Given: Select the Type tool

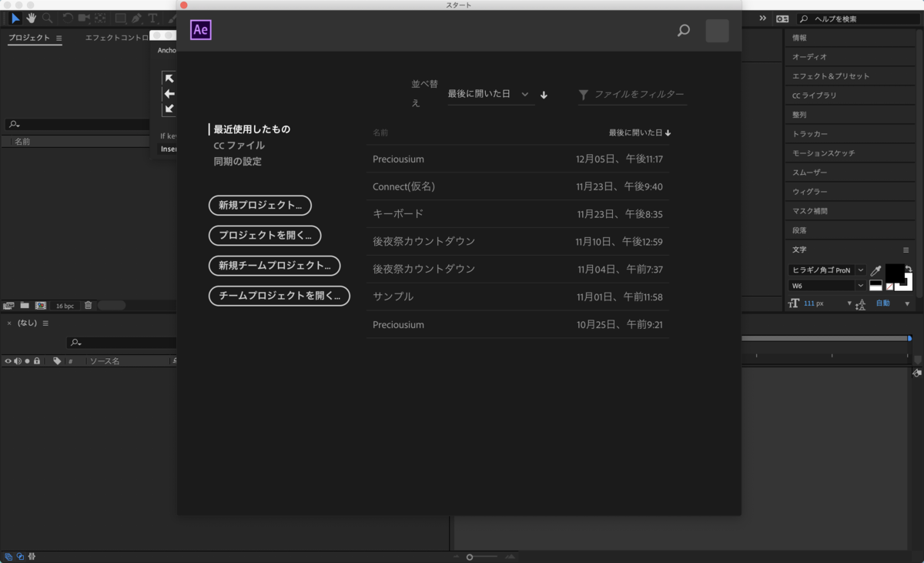Looking at the screenshot, I should tap(152, 18).
